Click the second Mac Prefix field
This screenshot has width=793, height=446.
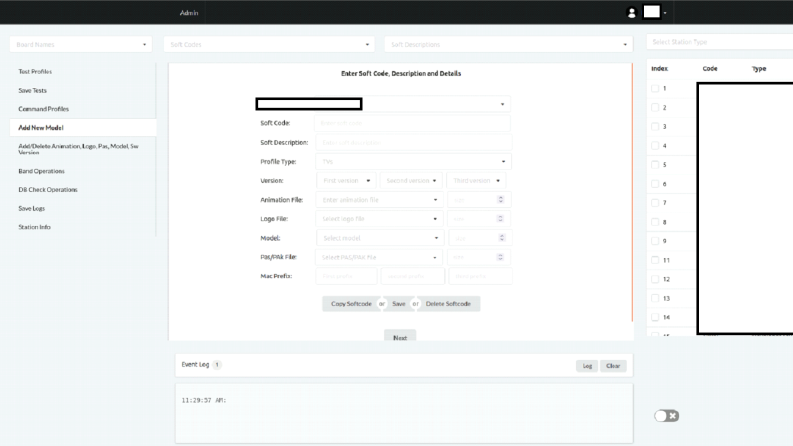[x=413, y=276]
